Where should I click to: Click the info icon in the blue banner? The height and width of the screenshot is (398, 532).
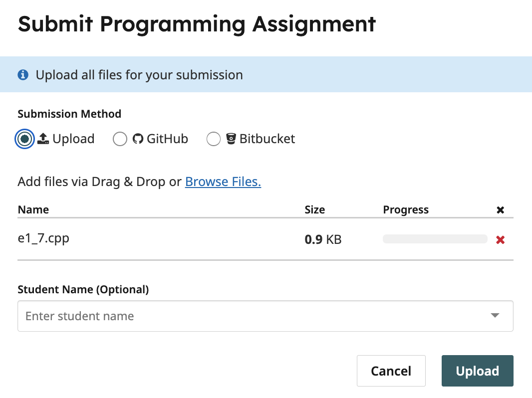click(22, 75)
